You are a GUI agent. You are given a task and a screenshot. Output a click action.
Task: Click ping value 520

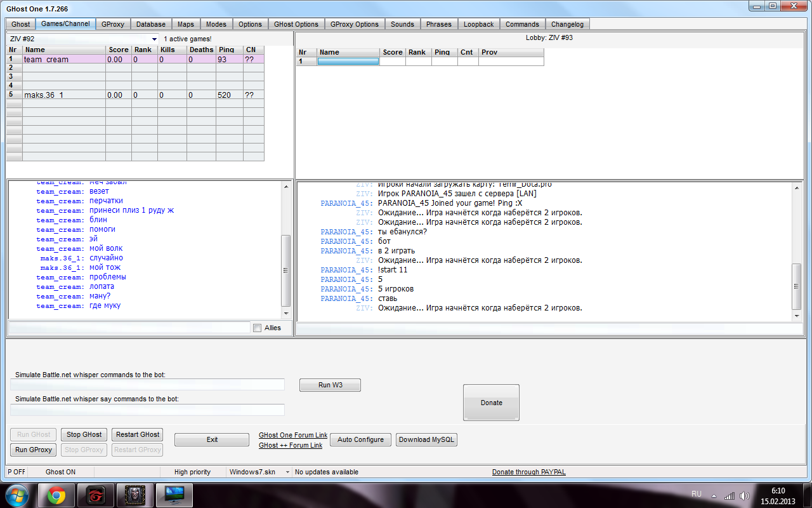point(224,95)
